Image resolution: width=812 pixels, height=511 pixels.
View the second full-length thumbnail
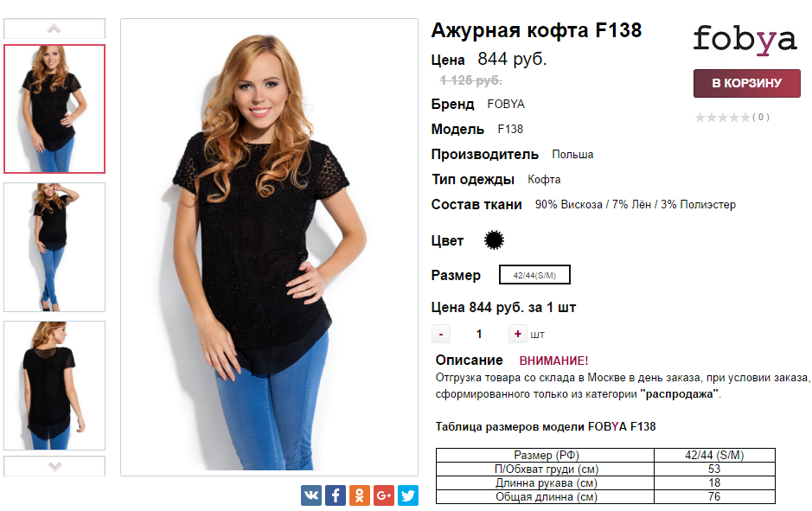click(54, 247)
